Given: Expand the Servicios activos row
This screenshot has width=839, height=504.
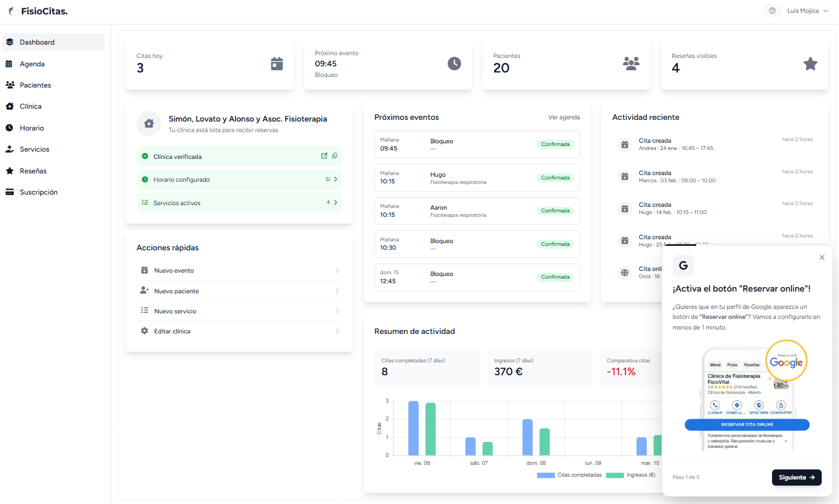Looking at the screenshot, I should coord(335,203).
